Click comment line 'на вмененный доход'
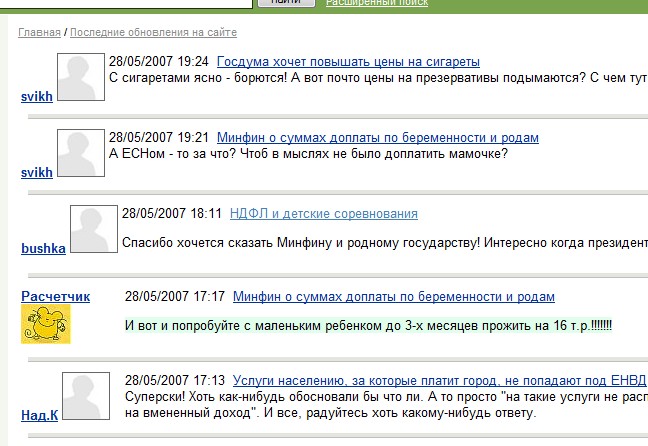This screenshot has height=446, width=648. (330, 413)
